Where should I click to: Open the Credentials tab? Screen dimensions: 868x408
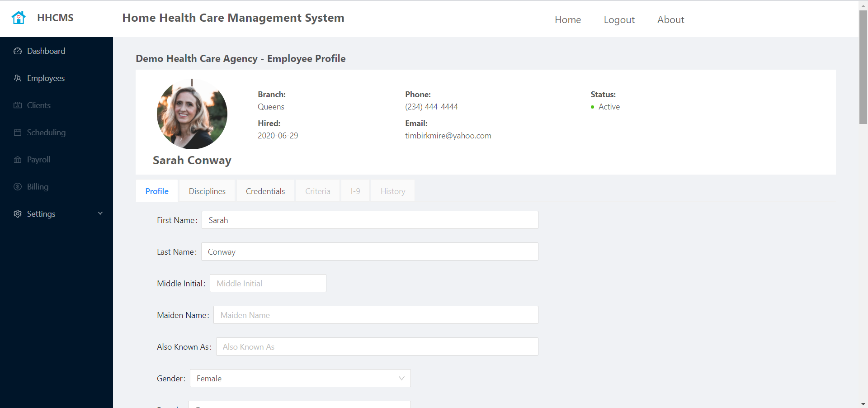(265, 191)
